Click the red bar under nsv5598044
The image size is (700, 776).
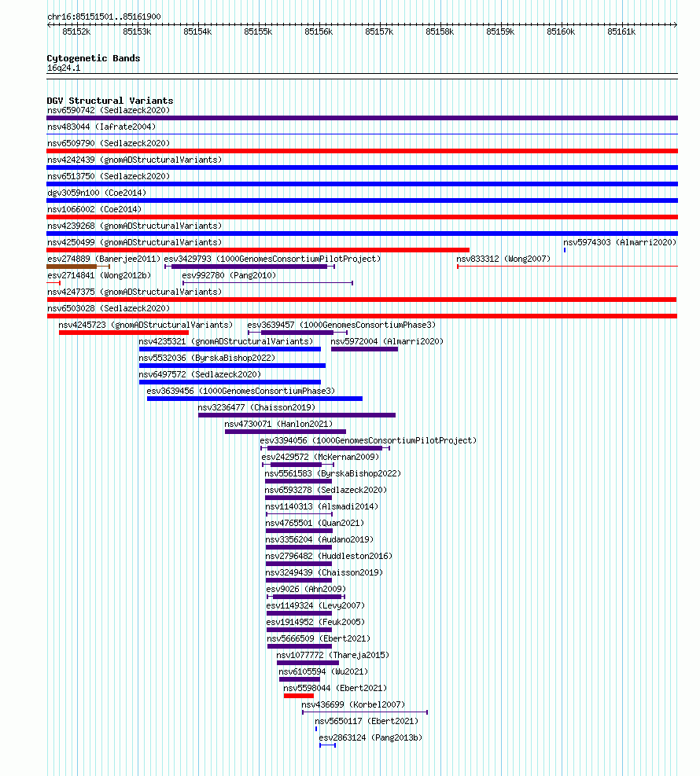pyautogui.click(x=299, y=696)
